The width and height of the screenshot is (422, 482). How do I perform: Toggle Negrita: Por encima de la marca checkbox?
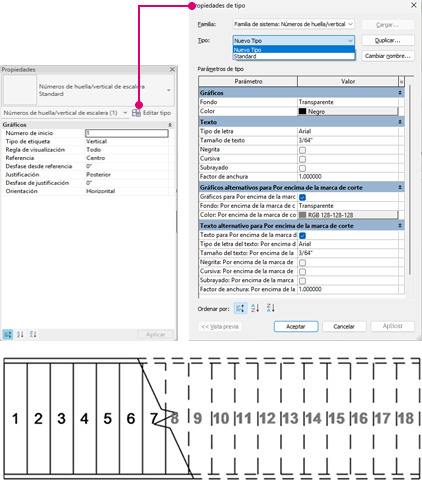[x=302, y=263]
